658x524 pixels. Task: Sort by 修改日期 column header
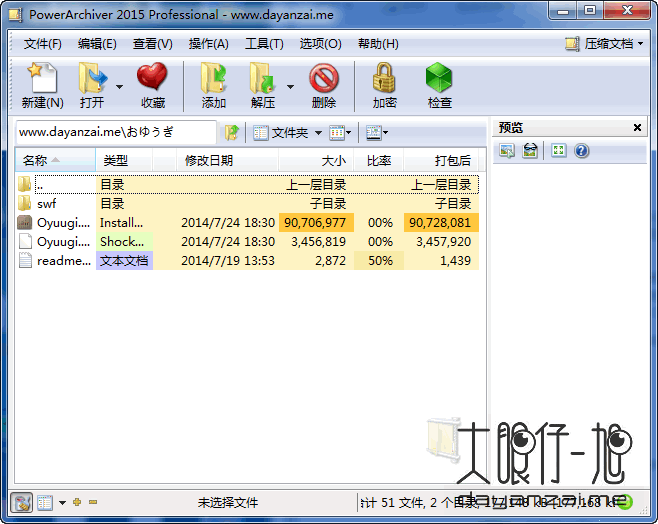click(x=227, y=160)
